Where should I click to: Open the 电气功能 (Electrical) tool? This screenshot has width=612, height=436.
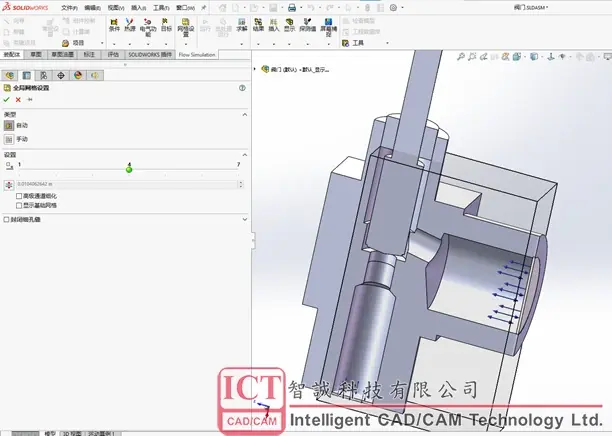pyautogui.click(x=148, y=27)
